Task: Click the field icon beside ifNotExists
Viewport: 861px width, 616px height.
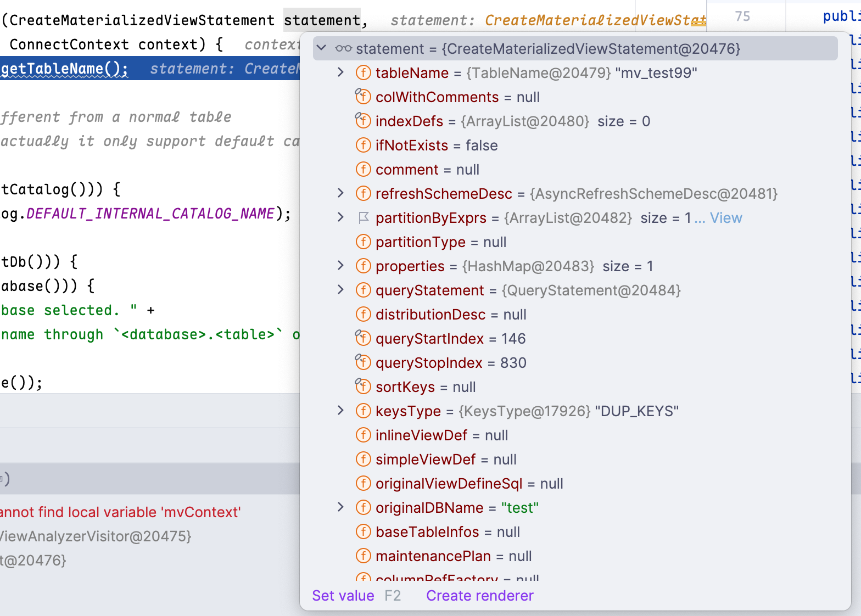Action: coord(363,145)
